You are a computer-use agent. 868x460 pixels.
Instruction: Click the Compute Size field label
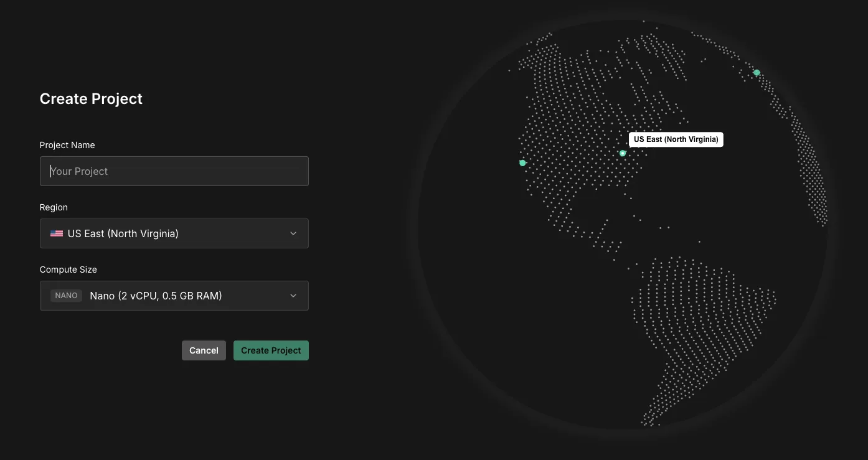(x=68, y=270)
